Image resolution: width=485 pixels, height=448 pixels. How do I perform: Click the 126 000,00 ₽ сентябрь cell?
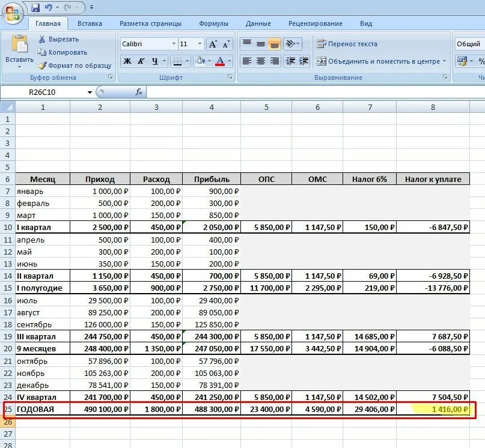[x=100, y=324]
